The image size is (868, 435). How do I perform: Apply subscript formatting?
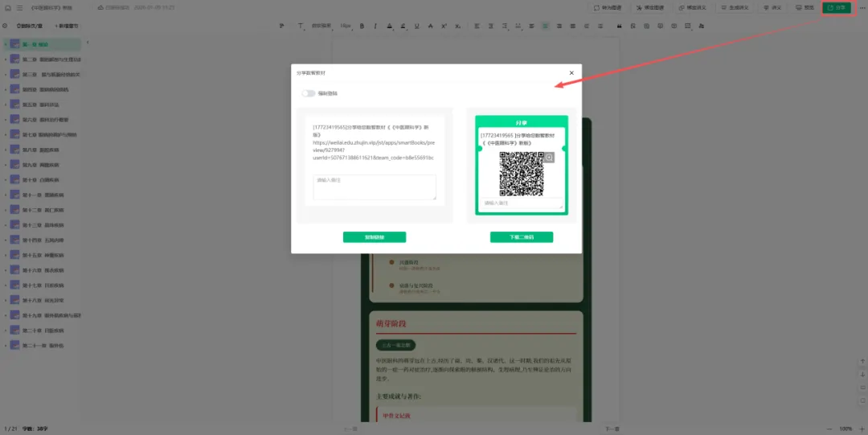click(x=458, y=26)
